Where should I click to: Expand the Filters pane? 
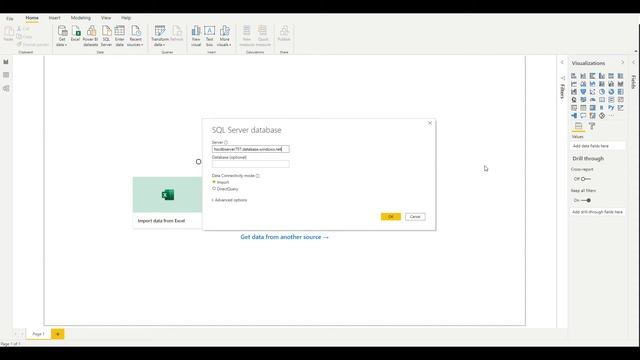click(562, 62)
